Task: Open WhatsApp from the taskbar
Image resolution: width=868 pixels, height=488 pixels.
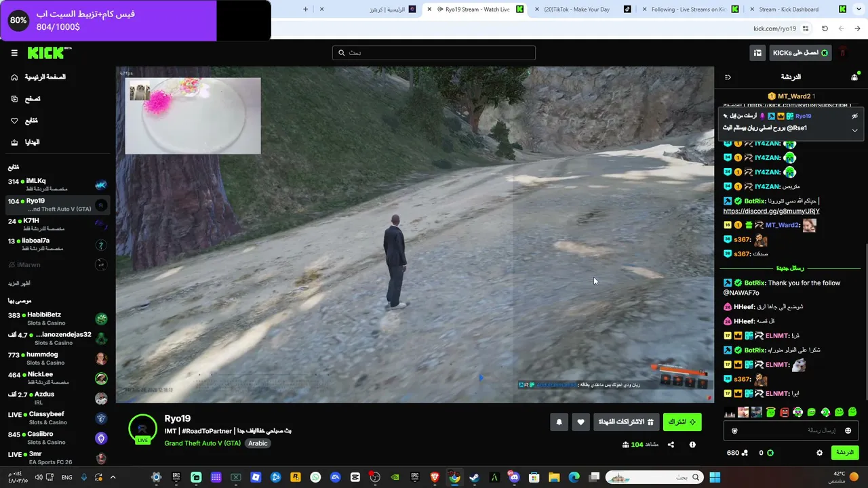Action: [315, 477]
